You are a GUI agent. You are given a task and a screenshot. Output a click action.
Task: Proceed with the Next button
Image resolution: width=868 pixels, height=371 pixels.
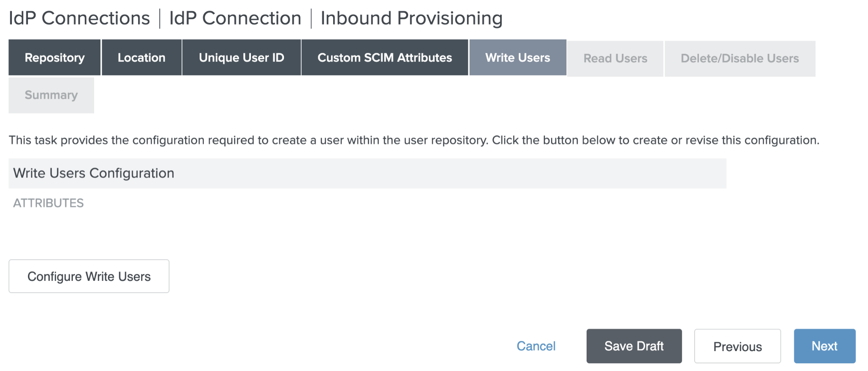click(x=824, y=346)
